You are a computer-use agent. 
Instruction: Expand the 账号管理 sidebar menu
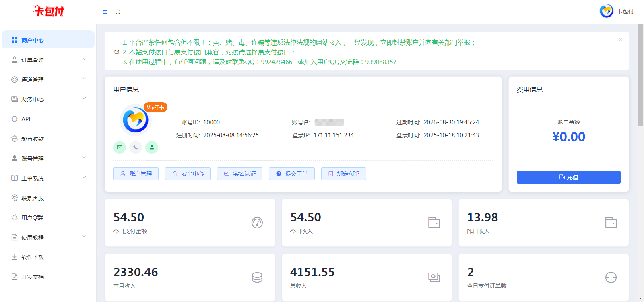pos(48,159)
